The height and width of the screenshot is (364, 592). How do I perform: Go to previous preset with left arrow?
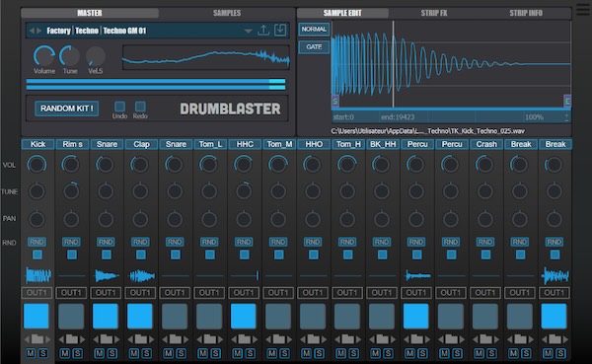click(33, 31)
